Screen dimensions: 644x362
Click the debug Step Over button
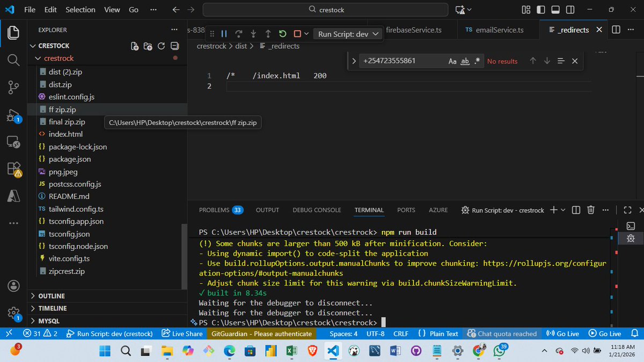pos(239,33)
